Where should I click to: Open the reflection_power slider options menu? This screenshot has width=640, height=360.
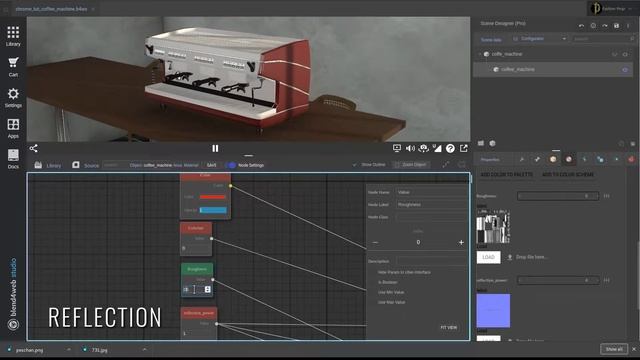click(x=607, y=280)
